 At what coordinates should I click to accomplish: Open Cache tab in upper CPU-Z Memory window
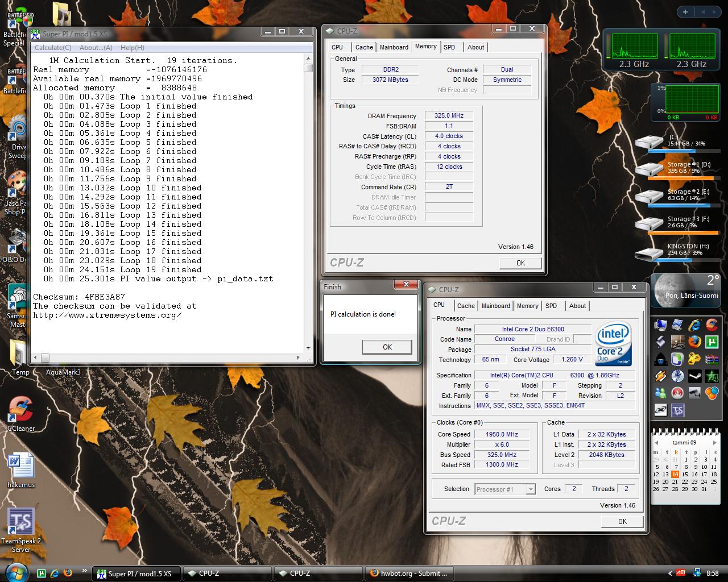364,47
